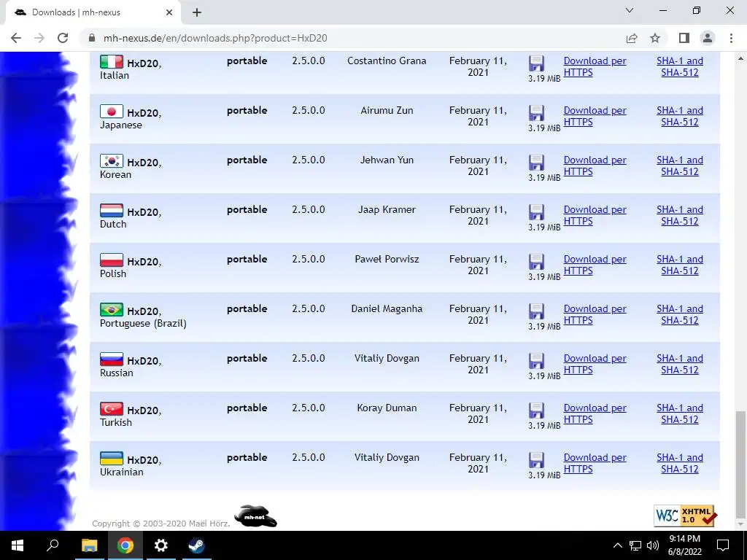Viewport: 747px width, 560px height.
Task: Go back to previous page in Chrome
Action: 16,38
